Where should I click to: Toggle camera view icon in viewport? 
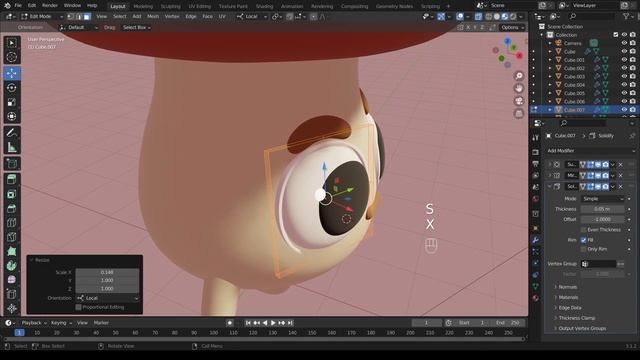[x=519, y=101]
